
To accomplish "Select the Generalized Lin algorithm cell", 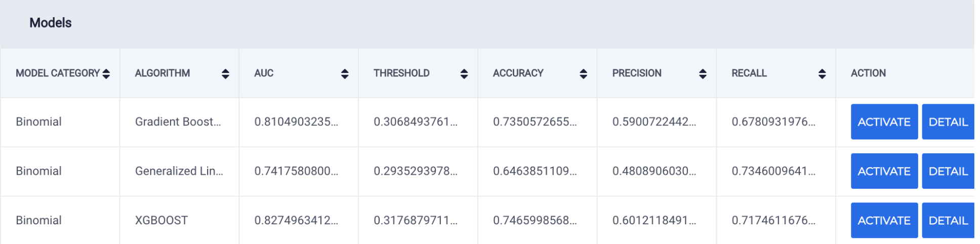I will (179, 171).
